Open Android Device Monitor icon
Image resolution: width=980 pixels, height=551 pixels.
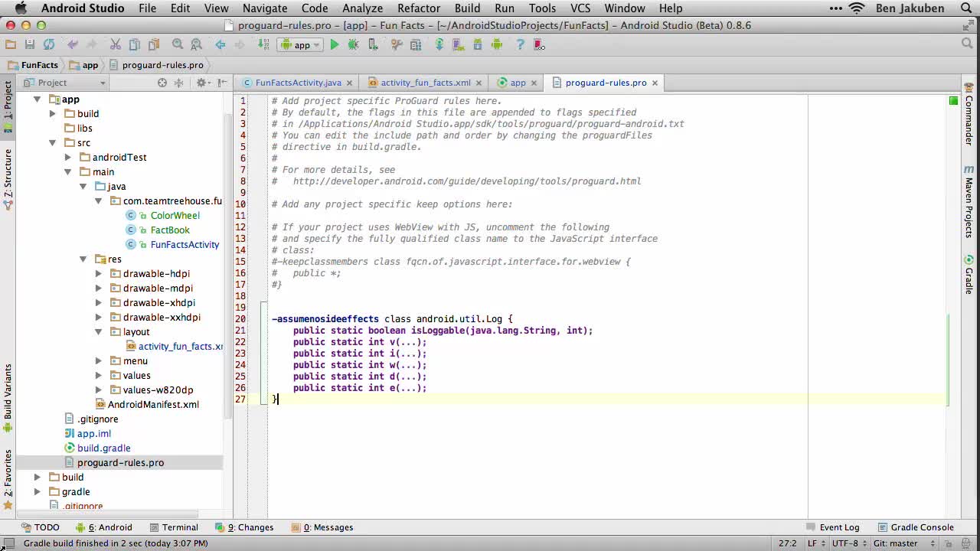pos(497,44)
